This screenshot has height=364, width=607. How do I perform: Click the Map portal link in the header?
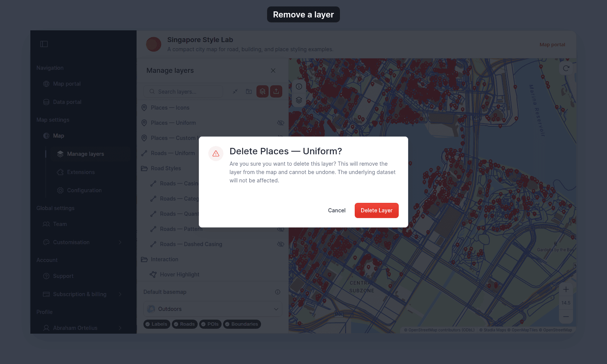[552, 44]
